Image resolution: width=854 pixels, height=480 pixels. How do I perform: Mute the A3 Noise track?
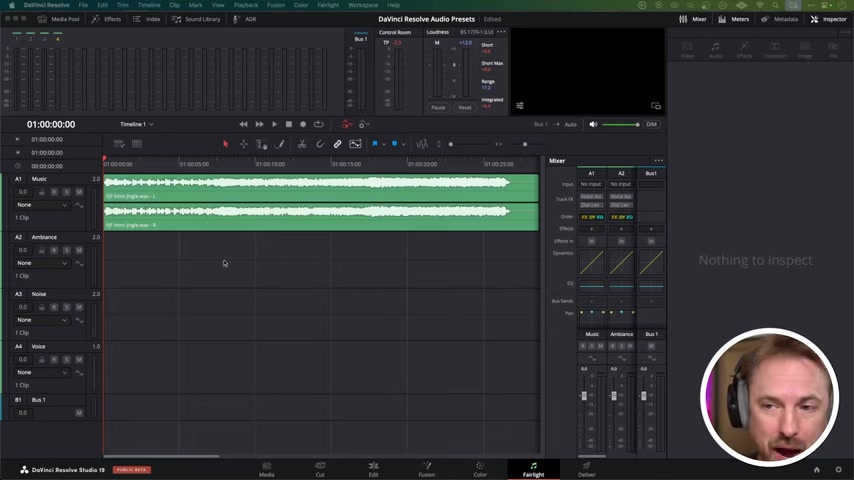79,307
